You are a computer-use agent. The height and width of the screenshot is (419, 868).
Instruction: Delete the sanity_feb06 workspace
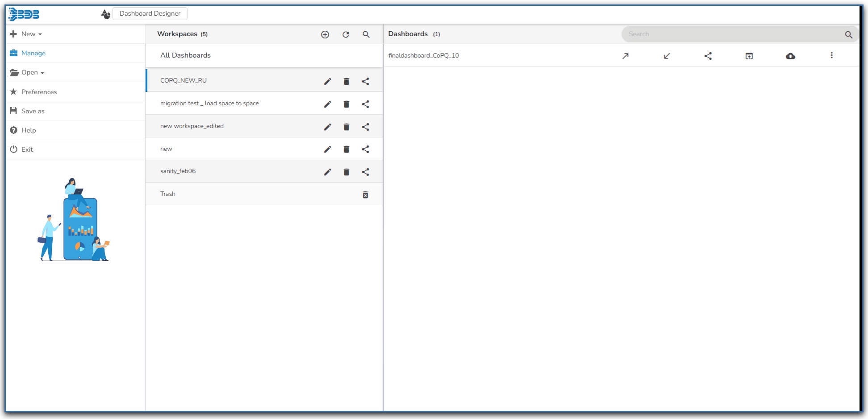[x=346, y=172]
